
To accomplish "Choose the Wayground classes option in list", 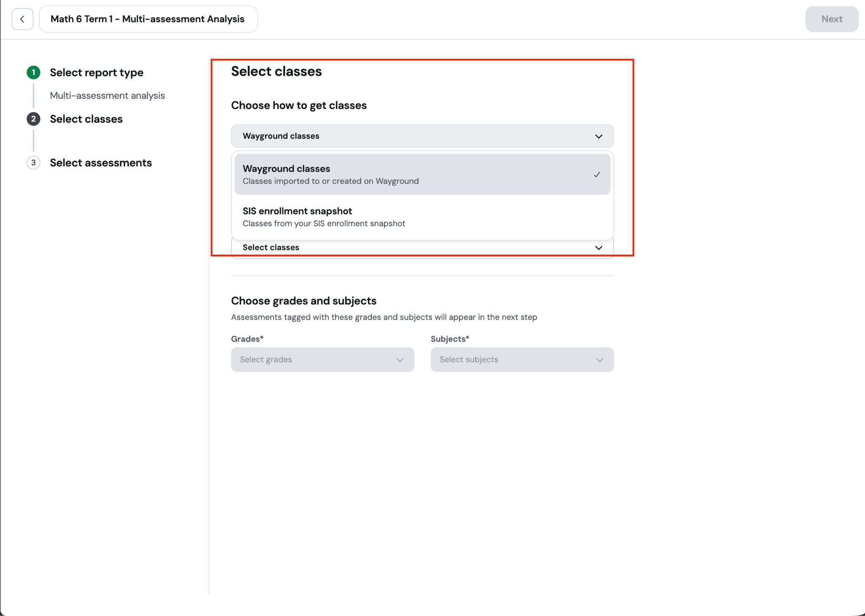I will click(x=422, y=174).
